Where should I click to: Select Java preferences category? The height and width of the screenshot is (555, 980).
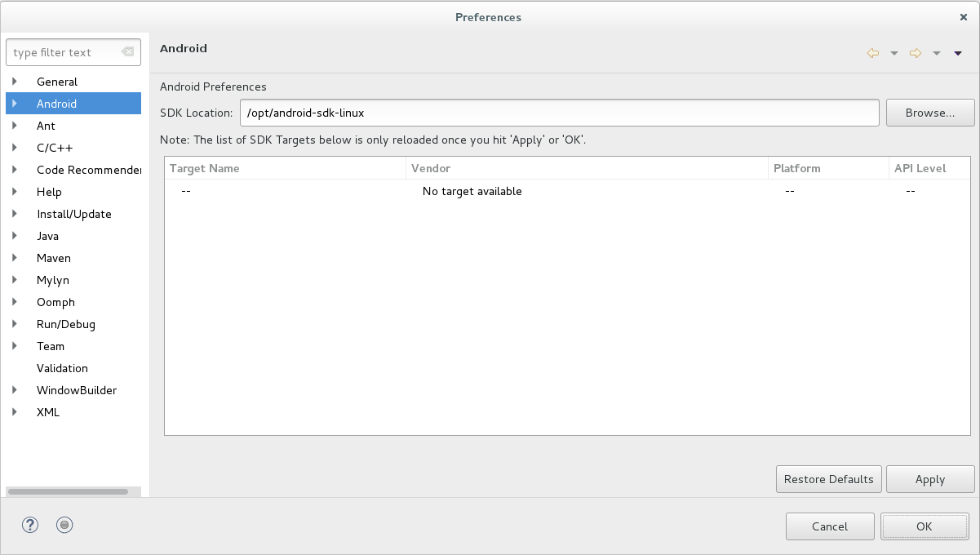(47, 236)
